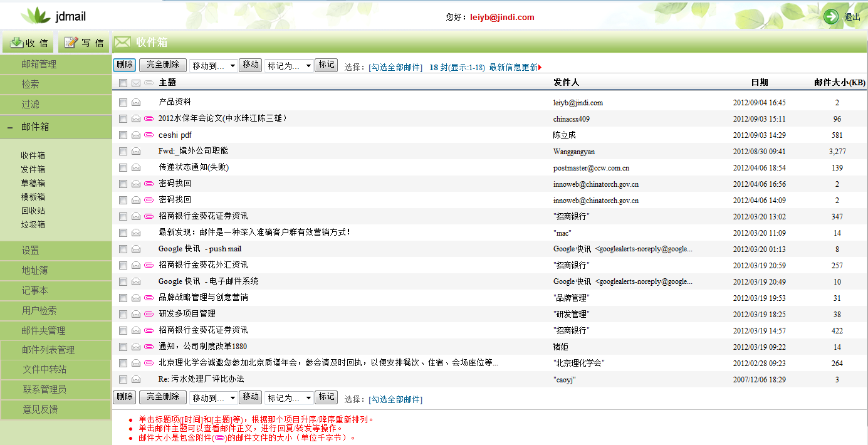The height and width of the screenshot is (445, 868).
Task: Open the 草稿箱 folder
Action: click(33, 183)
